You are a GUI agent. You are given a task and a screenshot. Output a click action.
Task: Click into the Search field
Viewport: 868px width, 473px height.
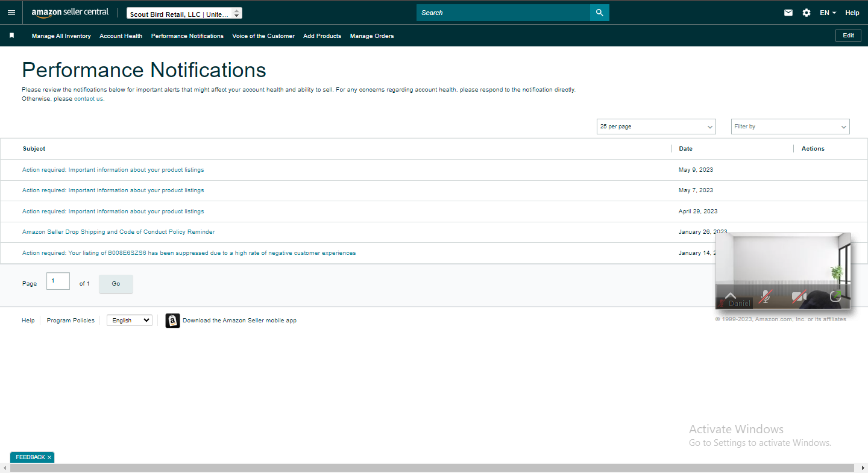point(503,13)
